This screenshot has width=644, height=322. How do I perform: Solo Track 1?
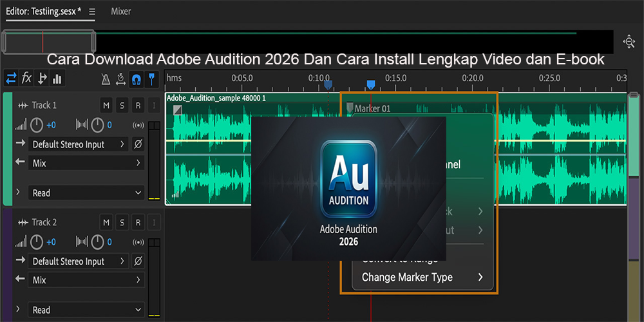pos(122,106)
